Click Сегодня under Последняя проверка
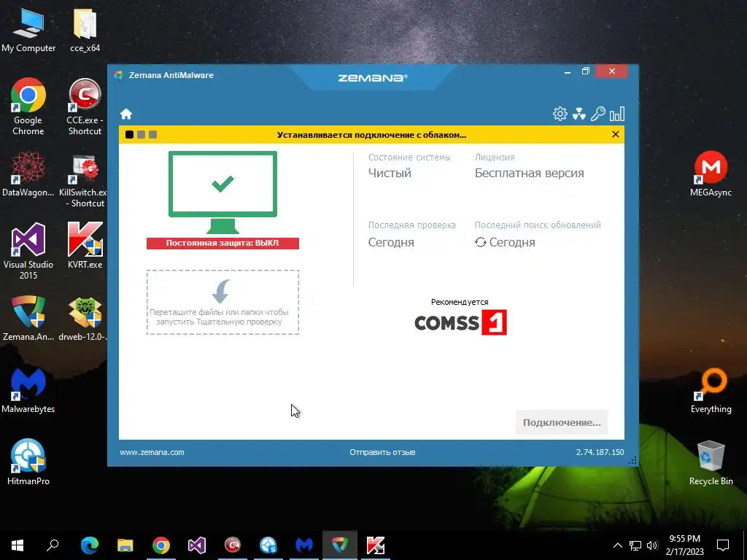The width and height of the screenshot is (747, 560). tap(391, 242)
